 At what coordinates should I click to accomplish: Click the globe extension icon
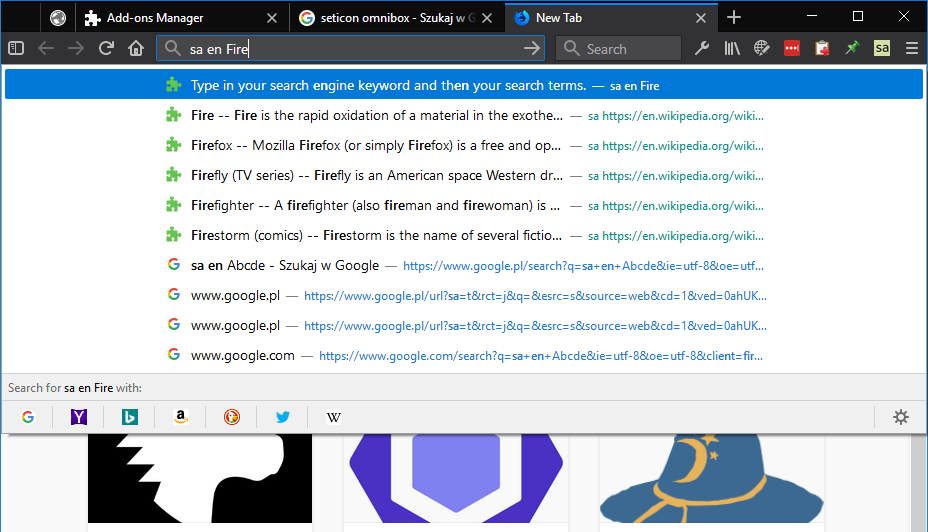(x=762, y=48)
